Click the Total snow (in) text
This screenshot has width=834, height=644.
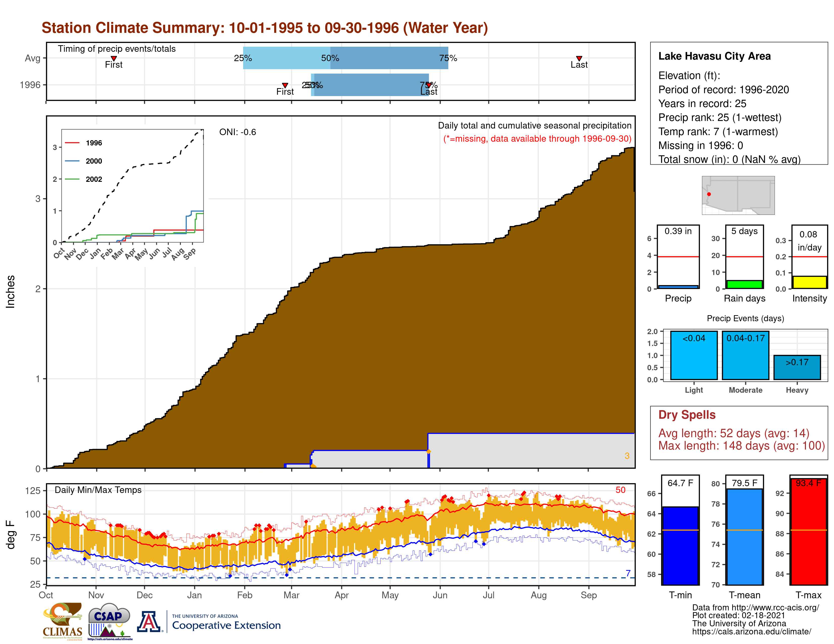click(729, 159)
